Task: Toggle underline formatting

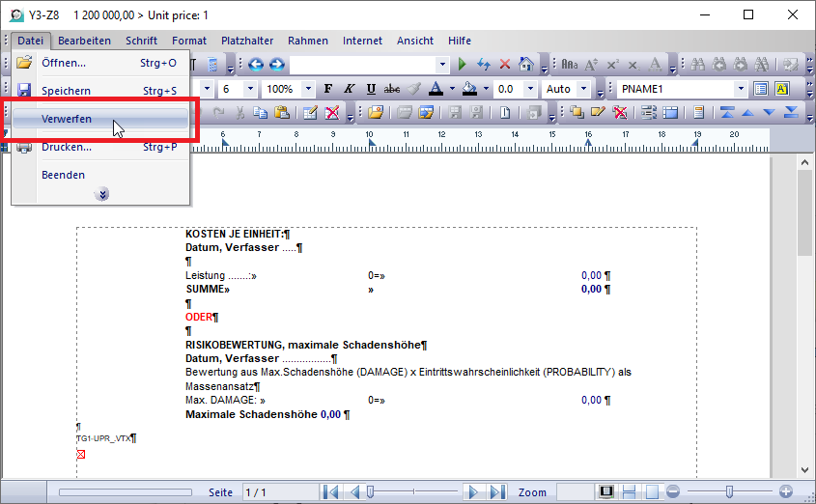Action: click(x=371, y=89)
